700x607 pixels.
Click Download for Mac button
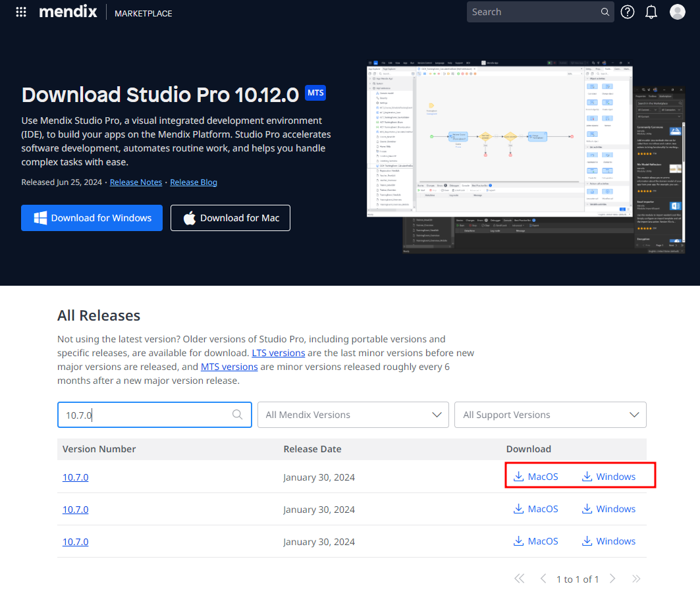coord(230,218)
